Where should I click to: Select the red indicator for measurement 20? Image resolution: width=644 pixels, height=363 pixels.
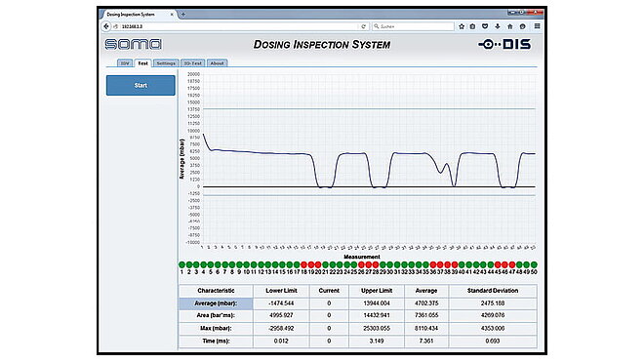point(318,264)
